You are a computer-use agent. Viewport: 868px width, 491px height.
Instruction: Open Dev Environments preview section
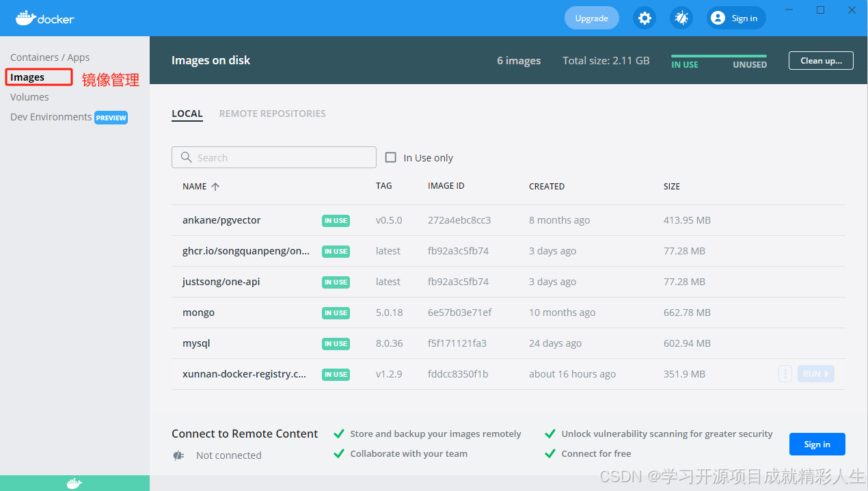coord(51,117)
